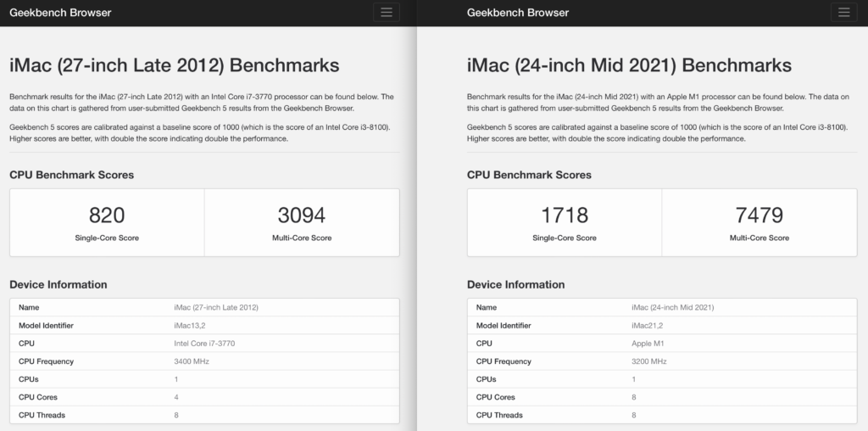
Task: Click the multi-core score 3094
Action: coord(302,215)
